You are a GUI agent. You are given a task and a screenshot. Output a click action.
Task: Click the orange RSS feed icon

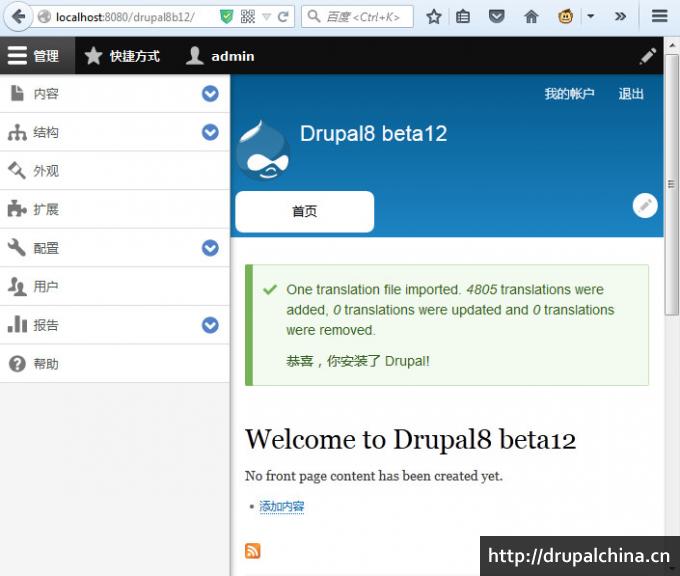click(253, 551)
